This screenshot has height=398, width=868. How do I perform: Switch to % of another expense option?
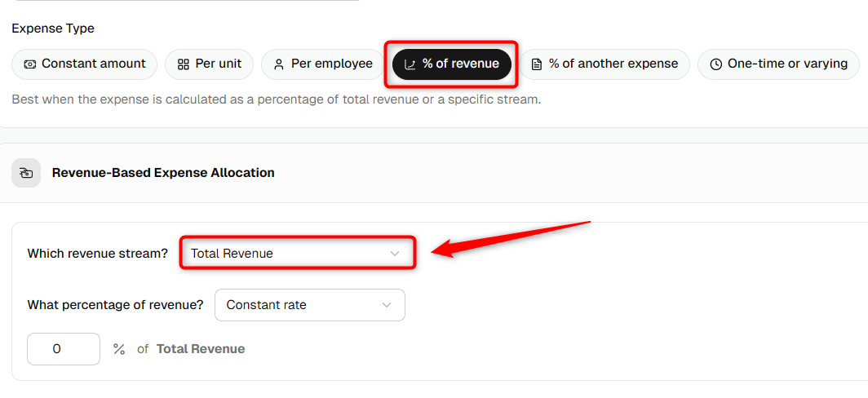click(604, 64)
